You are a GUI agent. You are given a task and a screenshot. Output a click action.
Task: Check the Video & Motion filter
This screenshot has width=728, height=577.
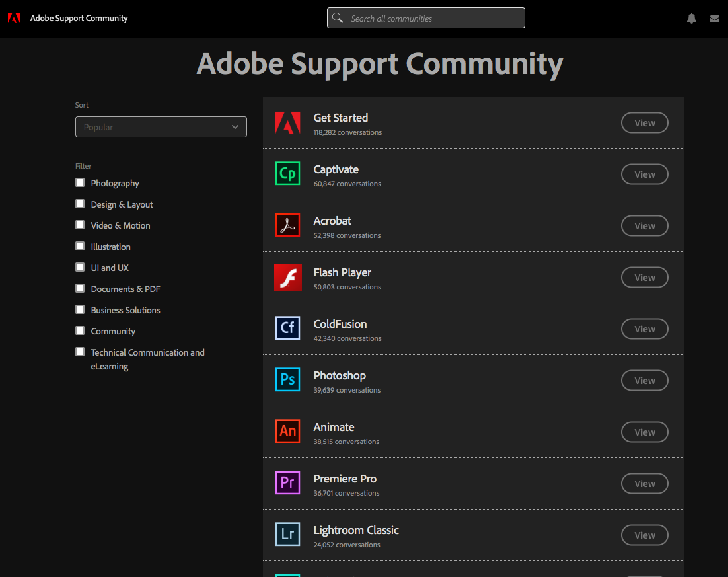tap(79, 225)
